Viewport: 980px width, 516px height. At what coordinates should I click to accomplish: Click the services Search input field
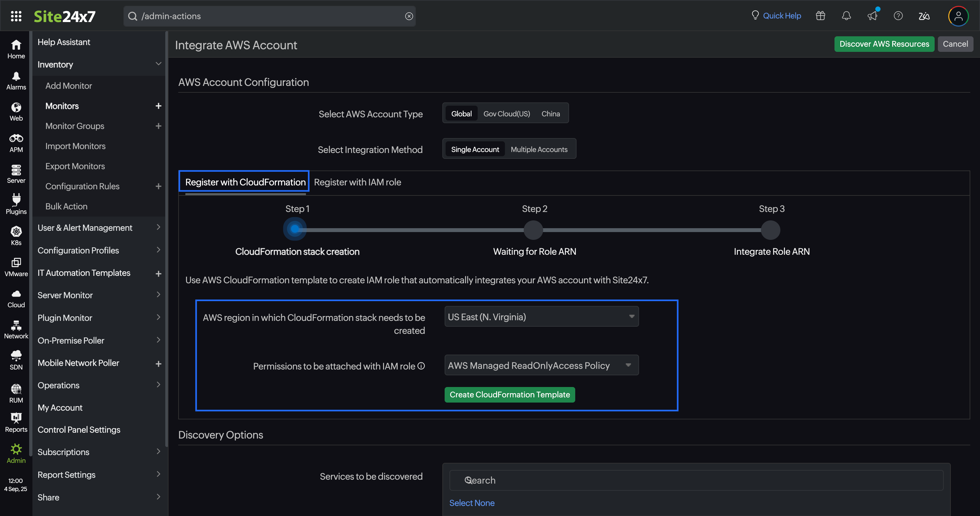(696, 480)
